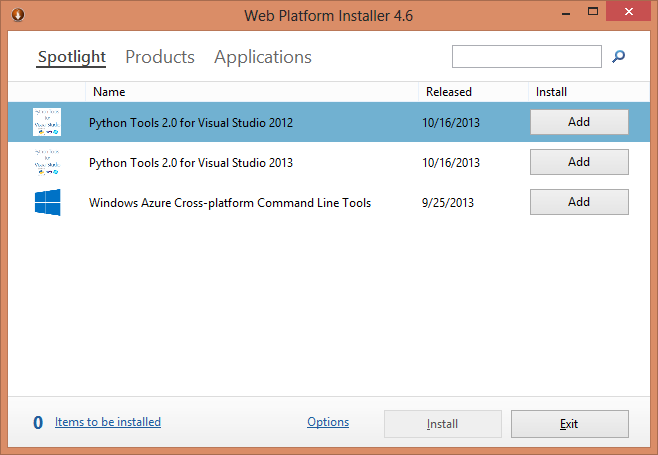Add Python Tools 2.0 for Visual Studio 2013
This screenshot has width=658, height=455.
click(x=579, y=162)
